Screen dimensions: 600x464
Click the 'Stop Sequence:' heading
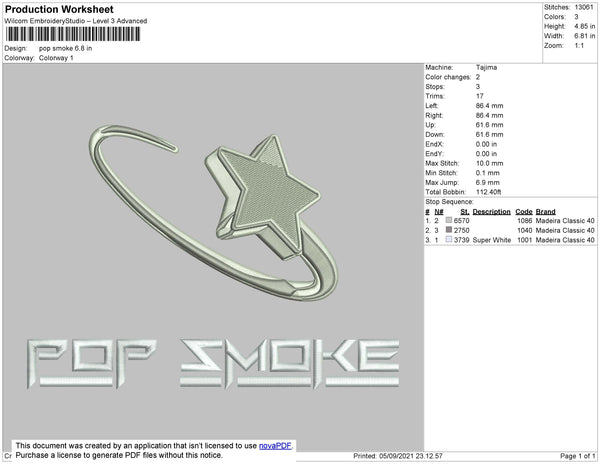tap(449, 202)
